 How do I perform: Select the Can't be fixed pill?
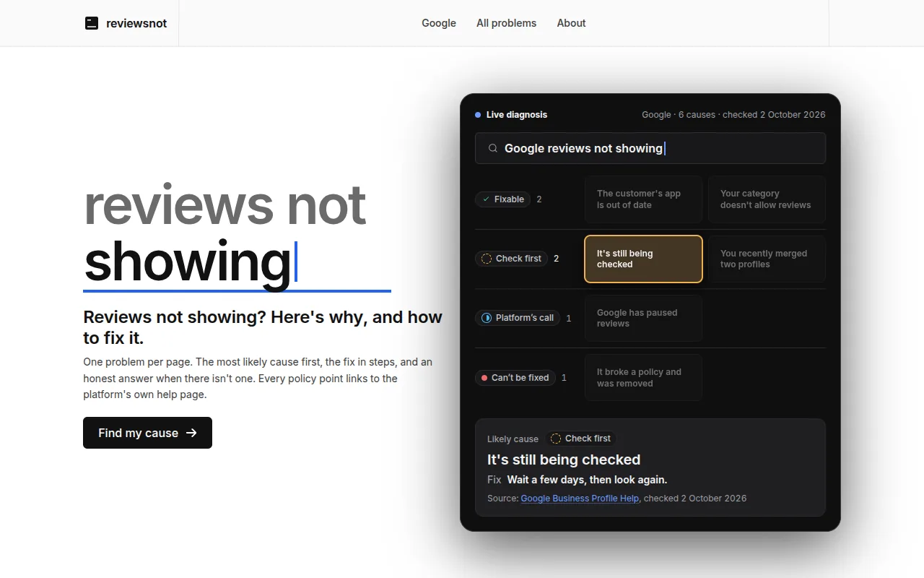pyautogui.click(x=515, y=377)
